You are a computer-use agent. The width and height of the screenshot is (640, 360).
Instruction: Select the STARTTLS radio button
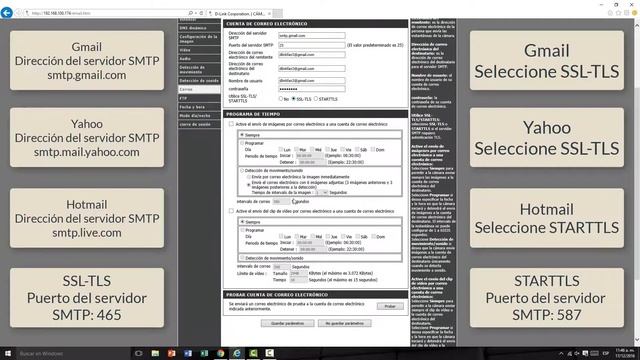(x=316, y=99)
